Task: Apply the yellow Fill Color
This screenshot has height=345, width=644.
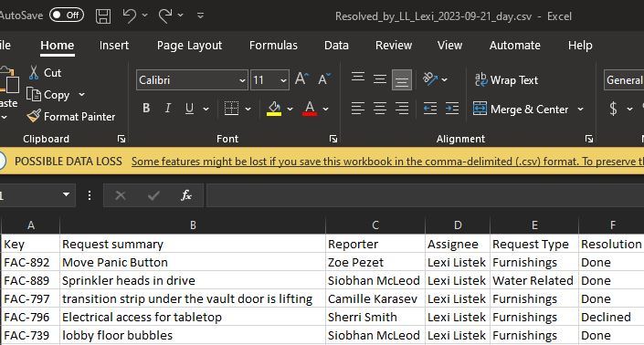Action: click(x=274, y=109)
